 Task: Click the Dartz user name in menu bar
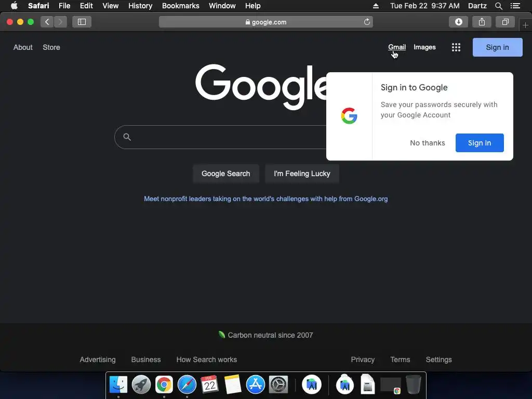click(477, 6)
